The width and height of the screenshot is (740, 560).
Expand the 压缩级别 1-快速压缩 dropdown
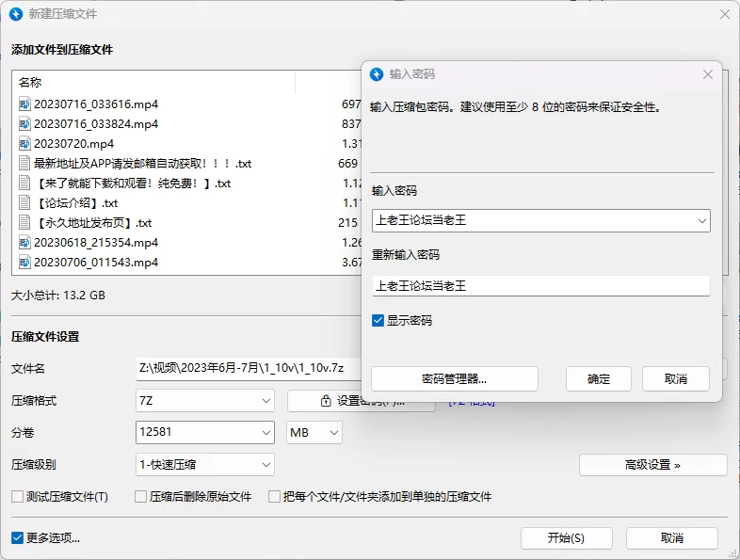[x=205, y=465]
